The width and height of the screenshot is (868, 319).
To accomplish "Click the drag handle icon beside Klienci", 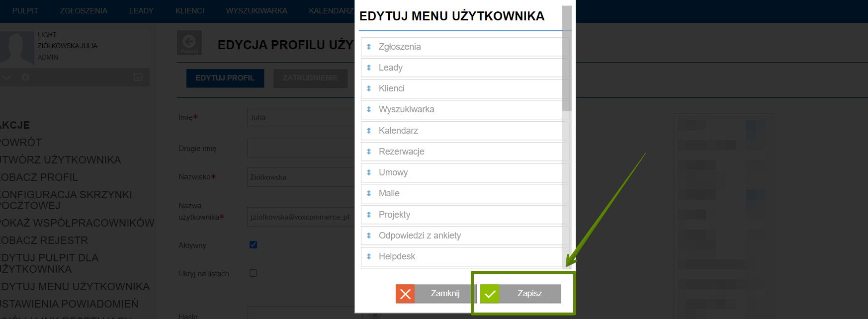I will (x=369, y=88).
